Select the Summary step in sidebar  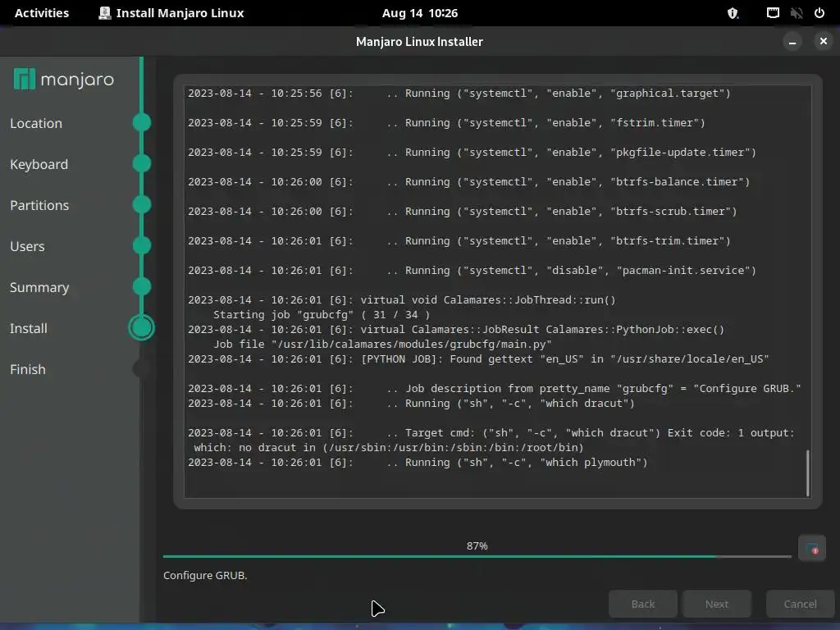[39, 288]
